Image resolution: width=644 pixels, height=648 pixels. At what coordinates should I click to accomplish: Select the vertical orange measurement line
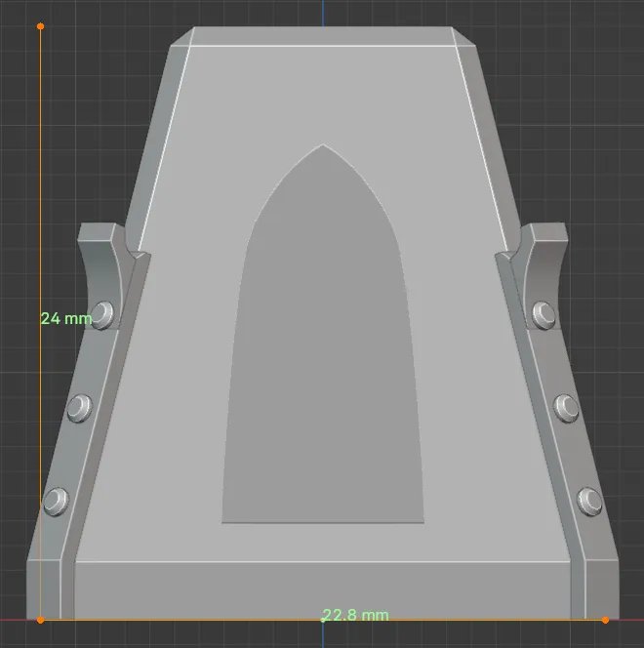click(40, 195)
